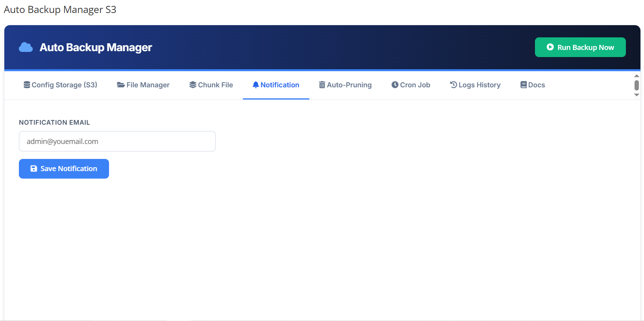Click the Auto Backup Manager header title

click(96, 47)
